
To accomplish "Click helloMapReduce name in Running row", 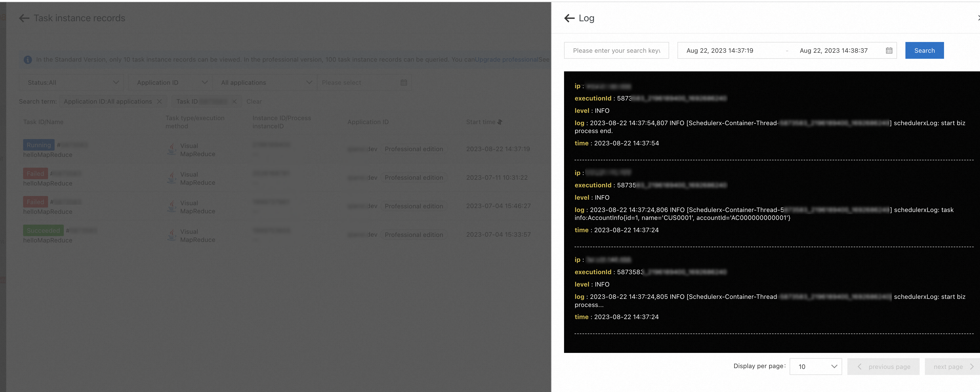I will click(x=48, y=155).
